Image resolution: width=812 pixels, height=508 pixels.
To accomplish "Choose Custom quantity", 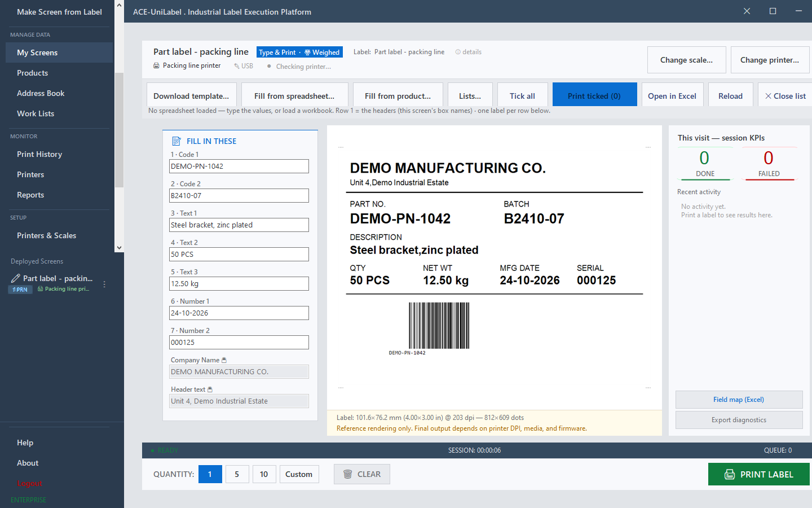I will 299,474.
